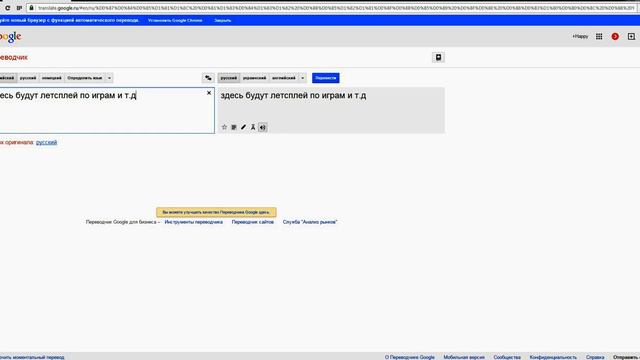The image size is (640, 360).
Task: Click 'Установить Google Chrome' in the blue bar
Action: click(175, 20)
